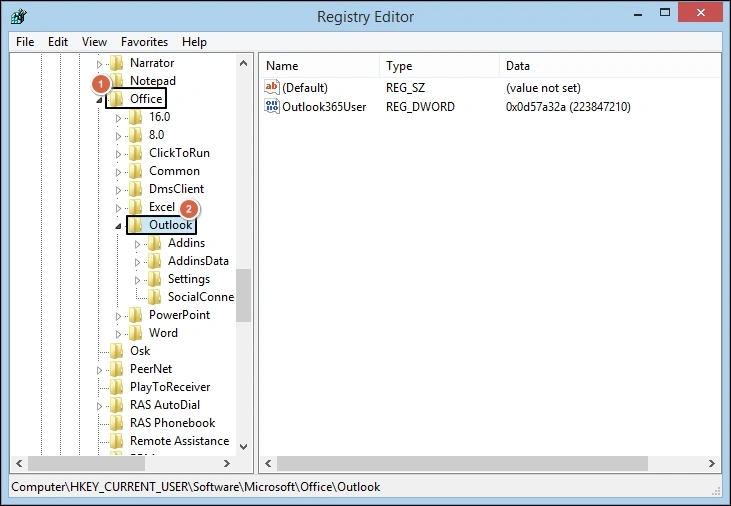731x506 pixels.
Task: Click the tree pane scroll down arrow
Action: point(243,447)
